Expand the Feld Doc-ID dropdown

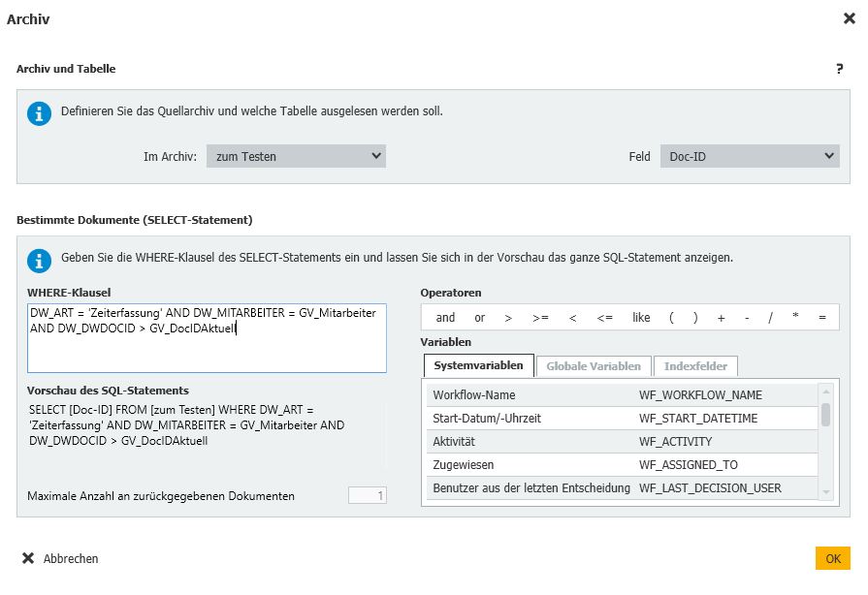pyautogui.click(x=749, y=156)
